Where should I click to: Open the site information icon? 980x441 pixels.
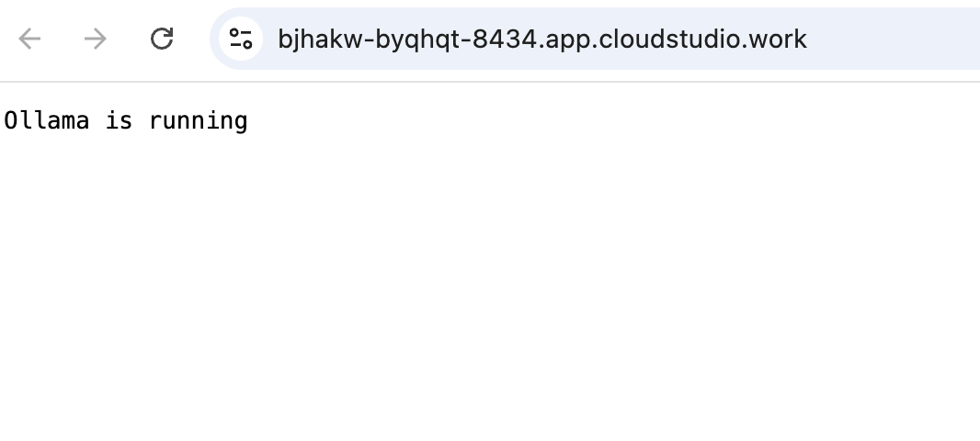[241, 39]
